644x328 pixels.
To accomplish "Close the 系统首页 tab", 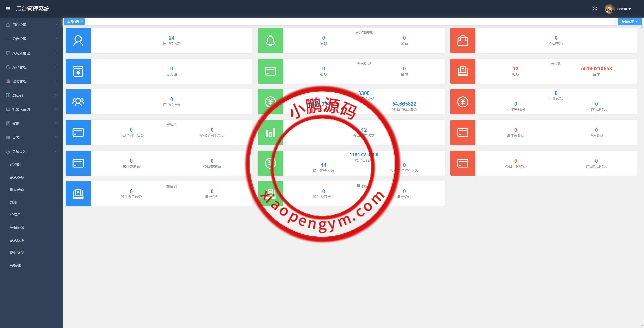I will click(82, 21).
